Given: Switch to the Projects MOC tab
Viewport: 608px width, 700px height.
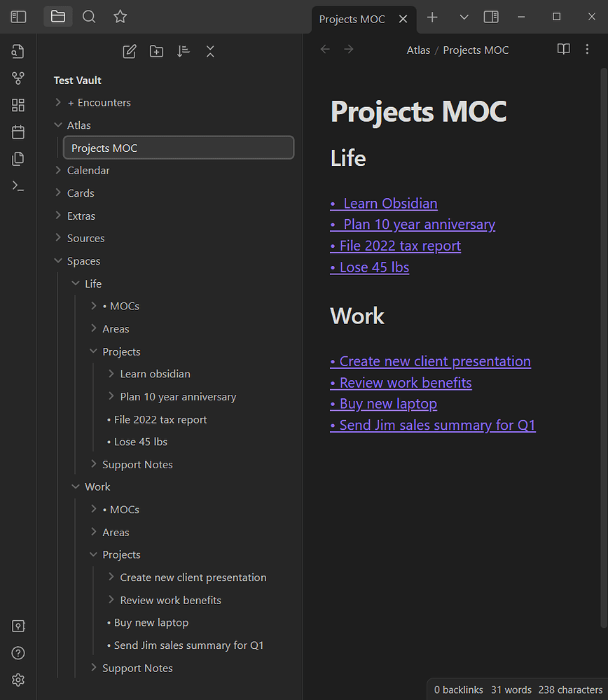Looking at the screenshot, I should tap(352, 19).
